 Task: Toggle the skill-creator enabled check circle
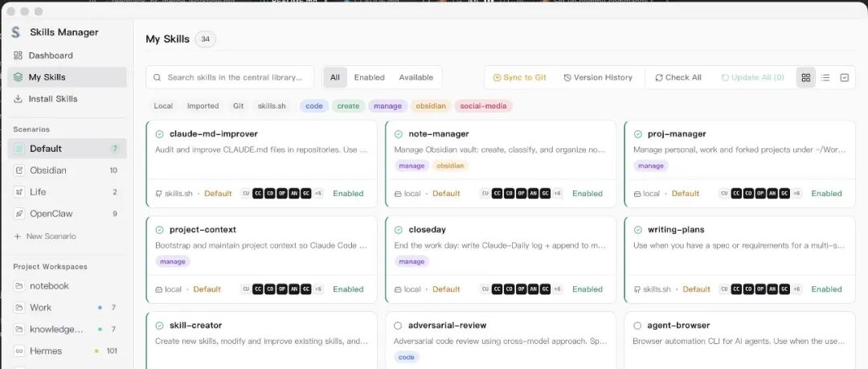pyautogui.click(x=159, y=326)
